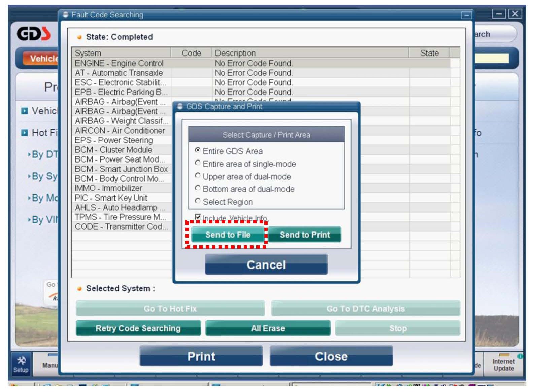
Task: Click the Hot Fix square arrow icon
Action: click(x=24, y=133)
